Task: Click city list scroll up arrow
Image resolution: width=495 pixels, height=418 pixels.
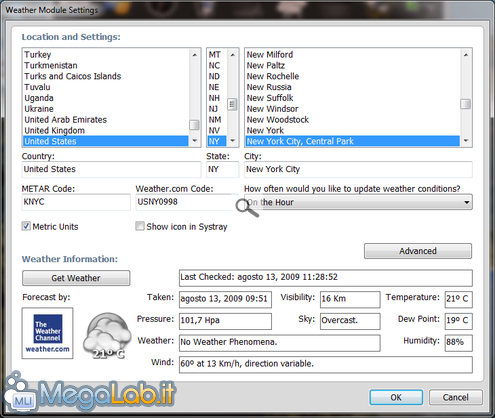Action: [x=466, y=55]
